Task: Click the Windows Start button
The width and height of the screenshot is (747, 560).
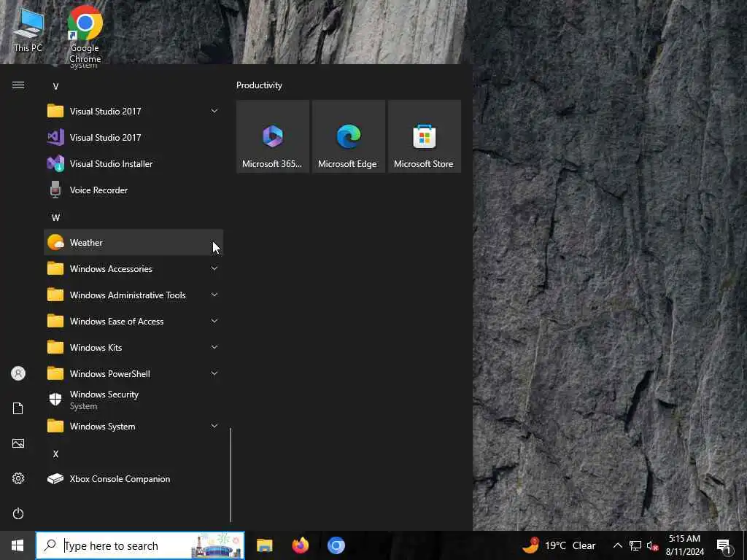Action: (x=18, y=545)
